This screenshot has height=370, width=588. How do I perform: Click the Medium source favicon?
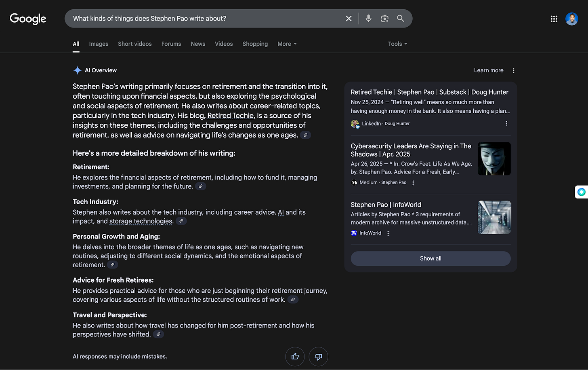(354, 183)
